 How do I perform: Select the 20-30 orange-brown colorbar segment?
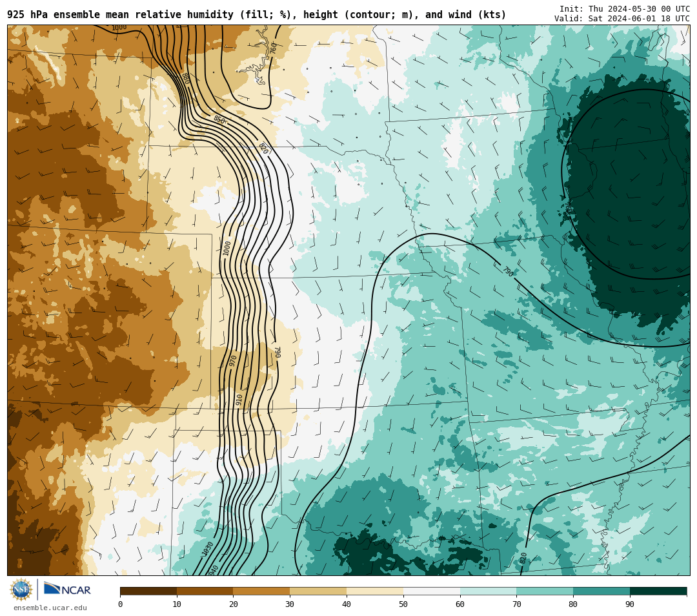pyautogui.click(x=262, y=591)
